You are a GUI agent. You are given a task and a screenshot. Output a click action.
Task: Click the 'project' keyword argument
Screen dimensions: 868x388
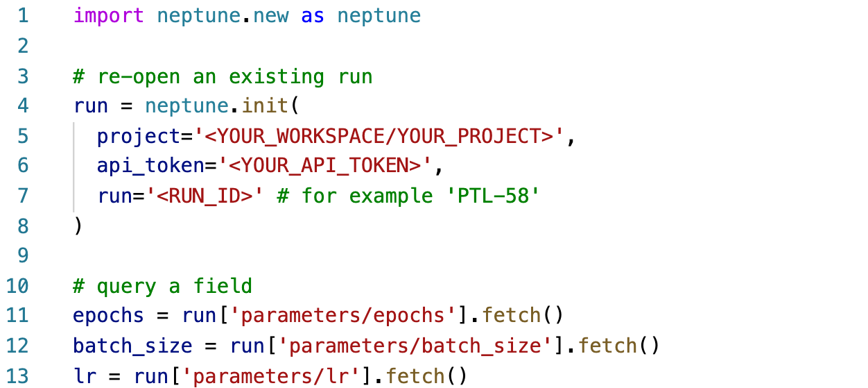138,136
